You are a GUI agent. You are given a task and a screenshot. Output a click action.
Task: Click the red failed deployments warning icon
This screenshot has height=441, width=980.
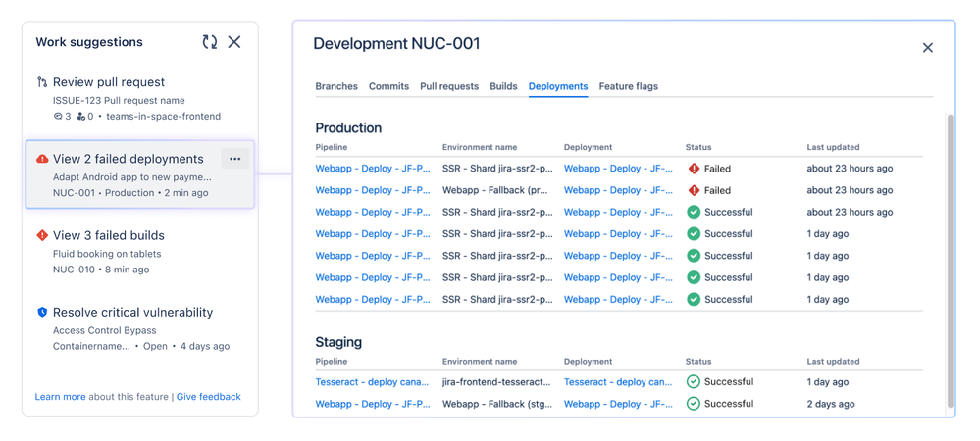coord(42,159)
